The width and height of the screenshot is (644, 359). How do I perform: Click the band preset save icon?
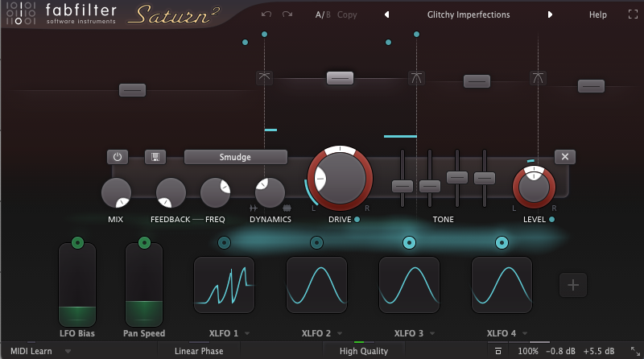coord(155,157)
